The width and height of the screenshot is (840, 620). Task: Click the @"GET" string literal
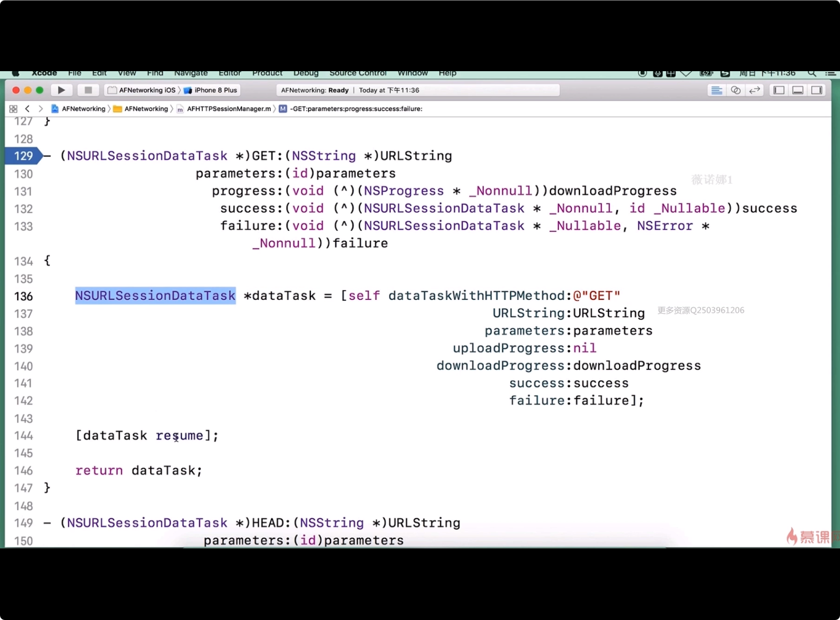click(597, 296)
